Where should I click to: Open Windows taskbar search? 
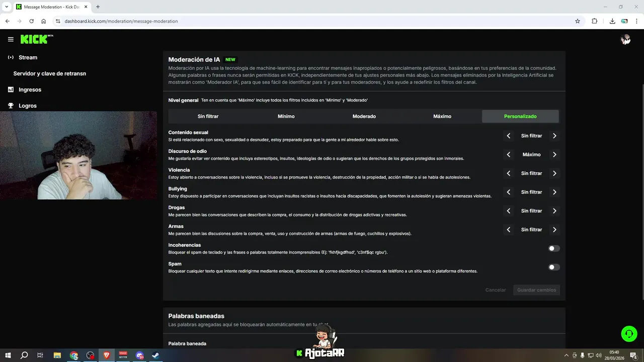point(24,355)
